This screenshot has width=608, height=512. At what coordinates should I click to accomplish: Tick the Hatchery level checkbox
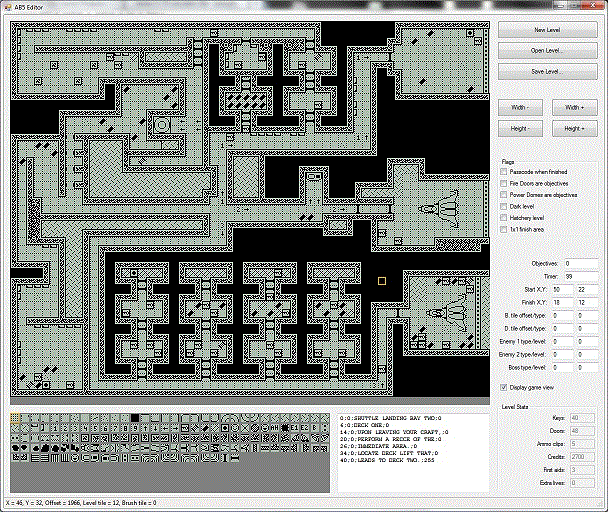click(x=504, y=218)
